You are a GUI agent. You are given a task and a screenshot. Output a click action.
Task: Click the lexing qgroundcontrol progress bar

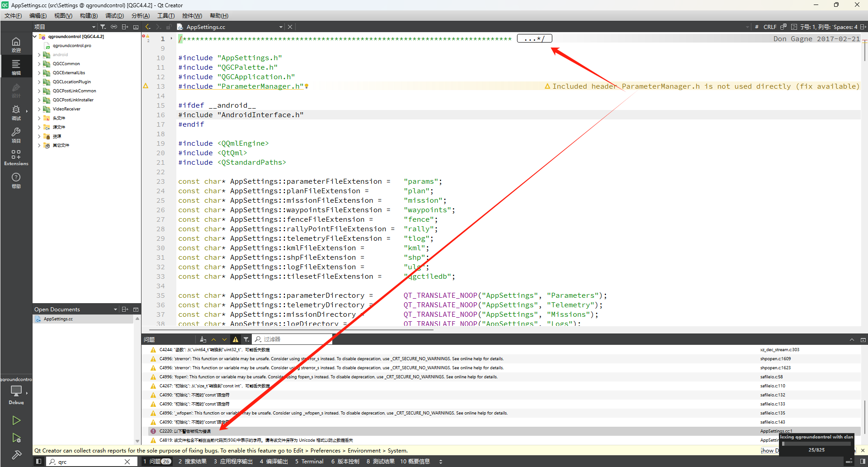pyautogui.click(x=816, y=443)
